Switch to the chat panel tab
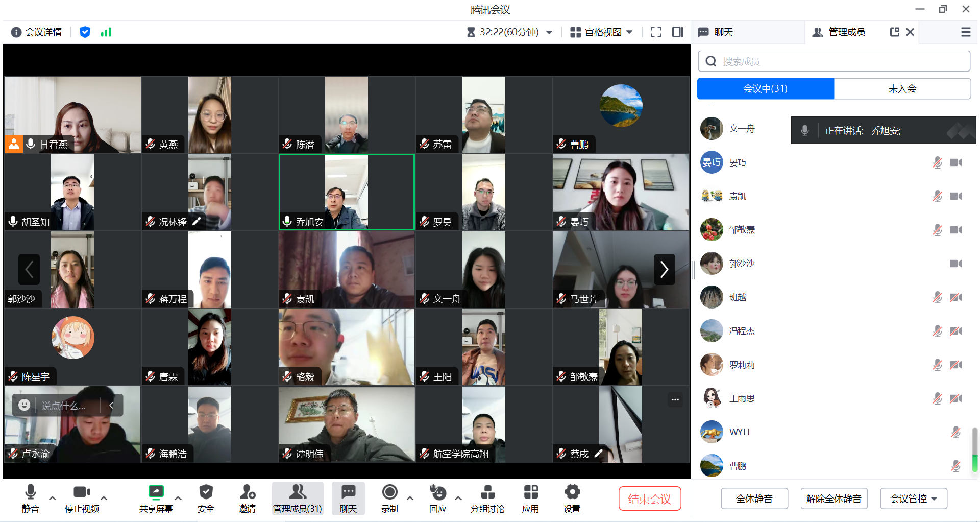 (x=723, y=32)
